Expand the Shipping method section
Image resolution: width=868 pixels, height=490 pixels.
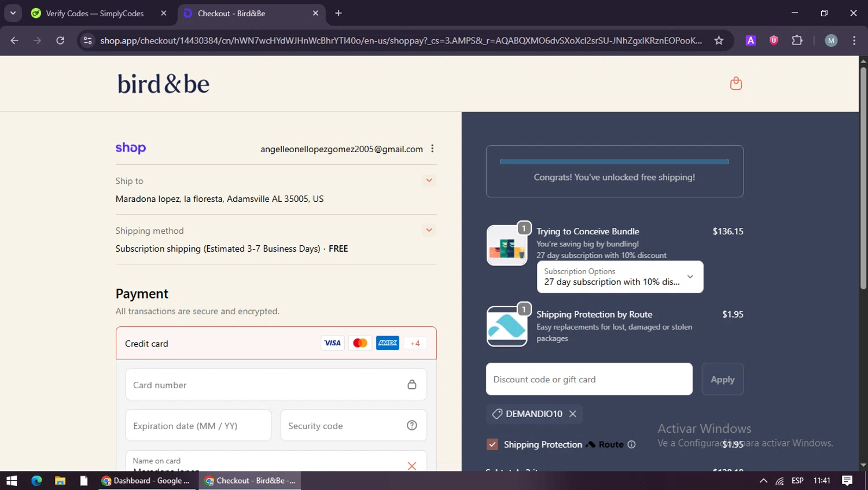pos(429,230)
